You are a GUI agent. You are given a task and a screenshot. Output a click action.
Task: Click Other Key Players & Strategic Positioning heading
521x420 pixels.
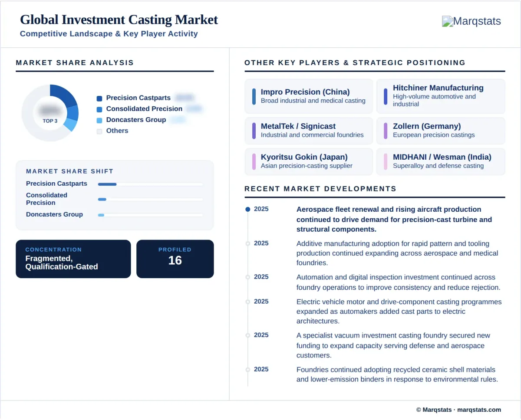(355, 62)
